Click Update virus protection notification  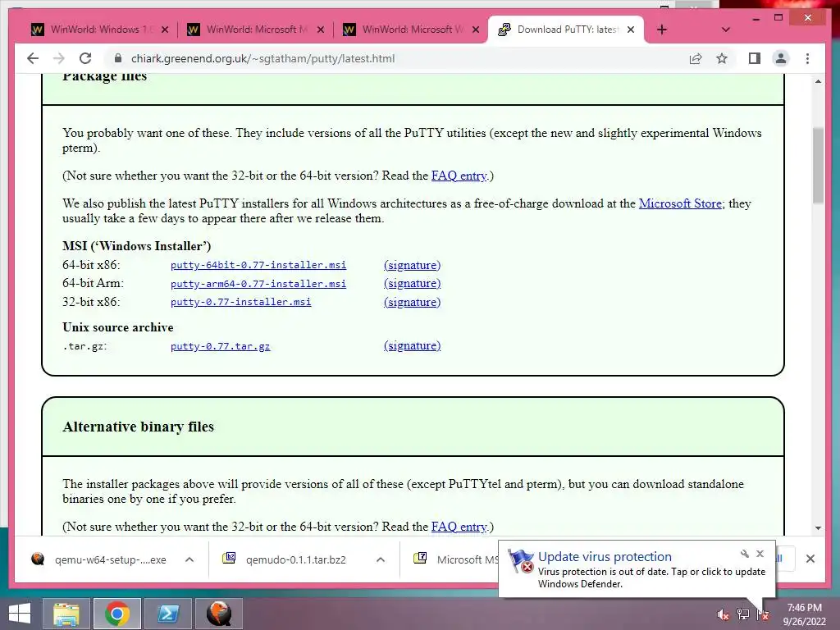[x=637, y=569]
